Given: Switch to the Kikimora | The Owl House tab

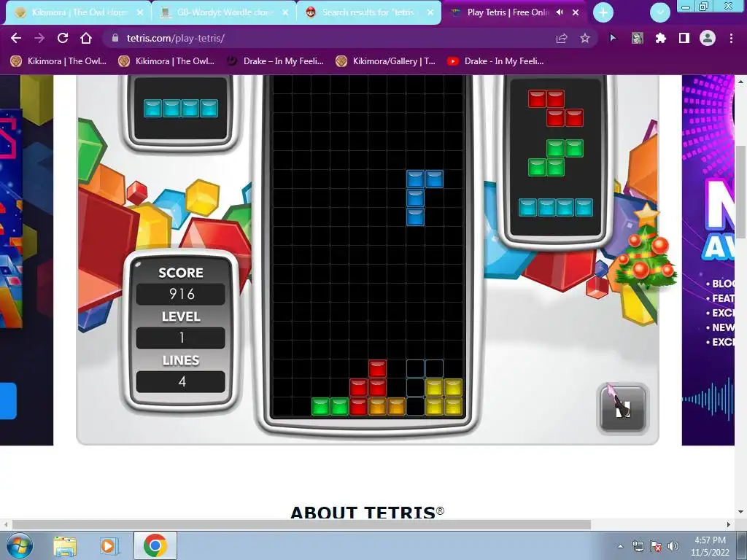Looking at the screenshot, I should pyautogui.click(x=79, y=13).
